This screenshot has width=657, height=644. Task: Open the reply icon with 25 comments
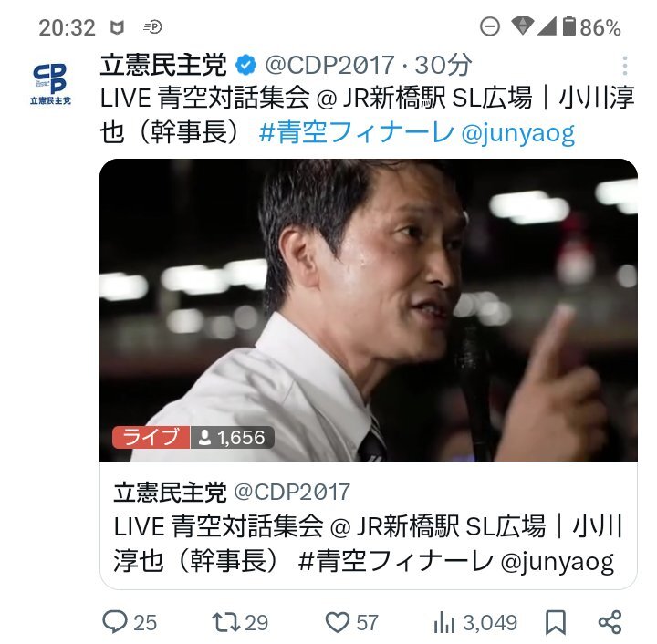tap(114, 622)
